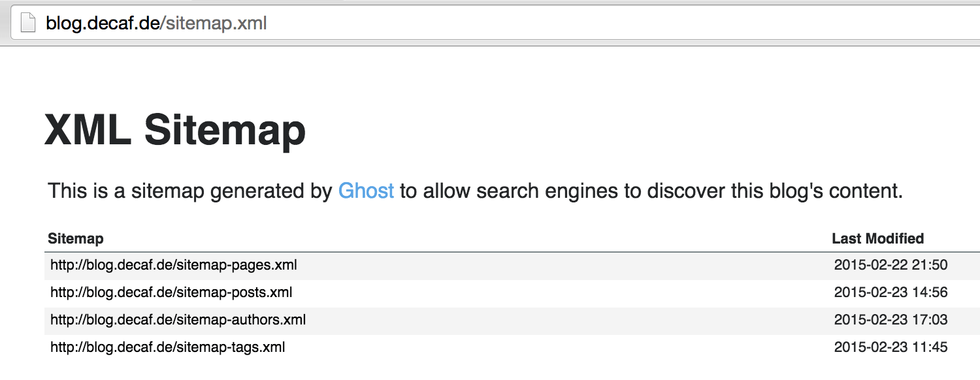Click the 2015-02-22 21:50 modified date
The image size is (980, 380).
(x=891, y=265)
